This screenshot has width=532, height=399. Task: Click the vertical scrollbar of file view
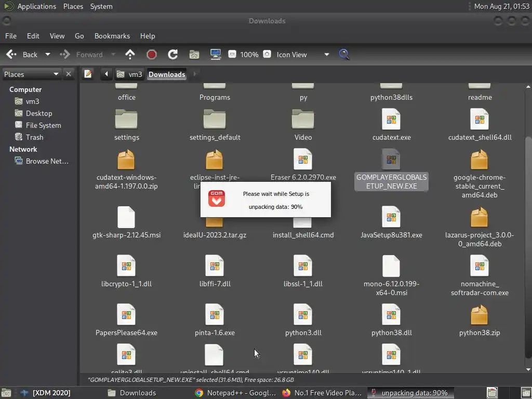point(528,247)
